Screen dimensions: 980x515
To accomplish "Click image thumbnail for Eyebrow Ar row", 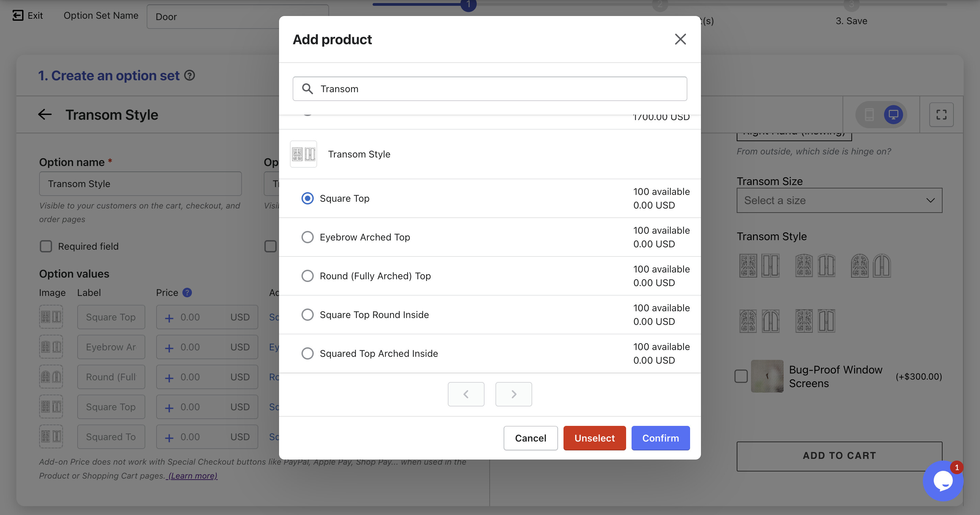I will (x=51, y=347).
